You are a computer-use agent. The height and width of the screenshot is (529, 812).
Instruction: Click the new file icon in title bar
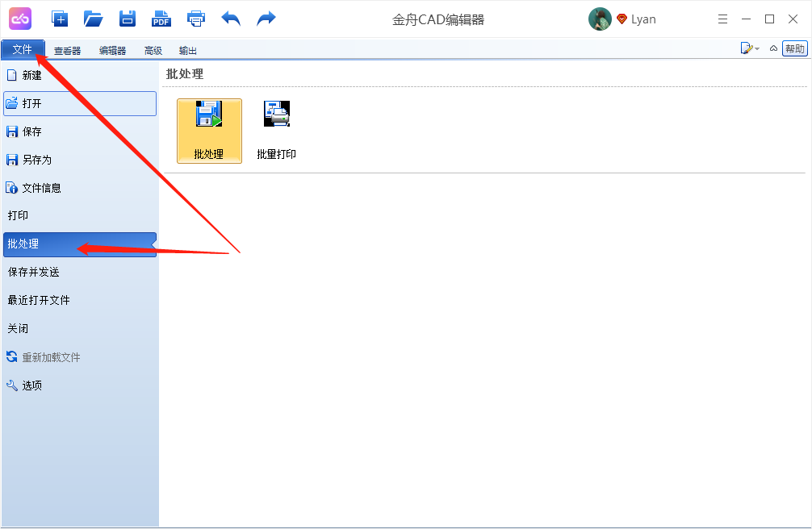pyautogui.click(x=60, y=19)
